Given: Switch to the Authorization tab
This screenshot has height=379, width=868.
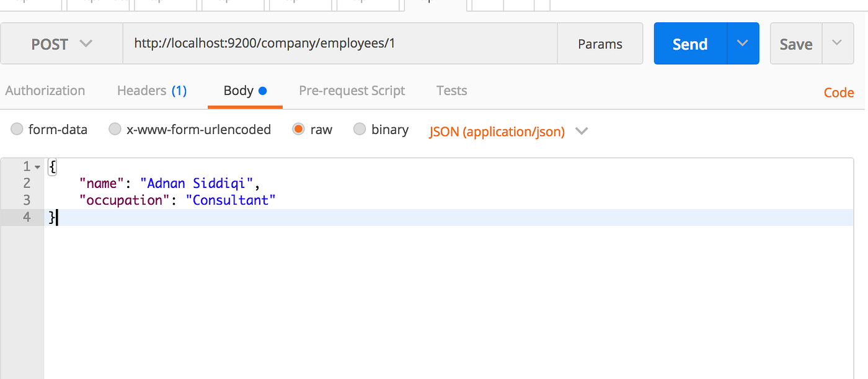Looking at the screenshot, I should (x=45, y=91).
